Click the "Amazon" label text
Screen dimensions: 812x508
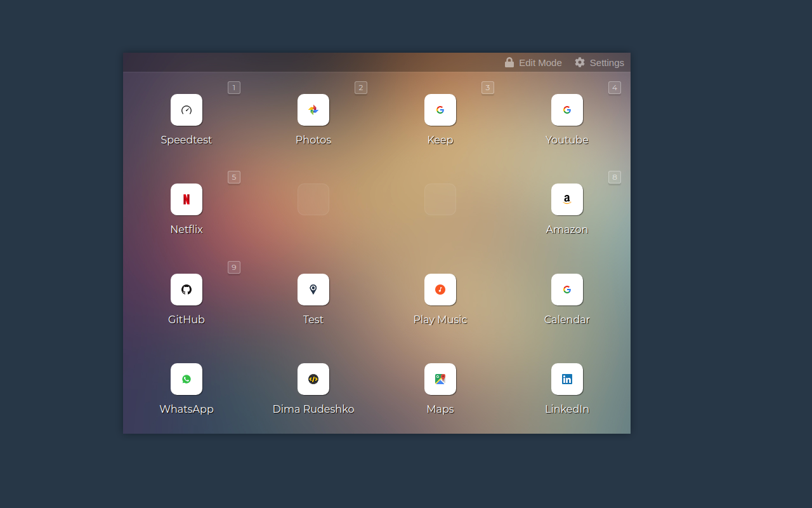(x=567, y=230)
